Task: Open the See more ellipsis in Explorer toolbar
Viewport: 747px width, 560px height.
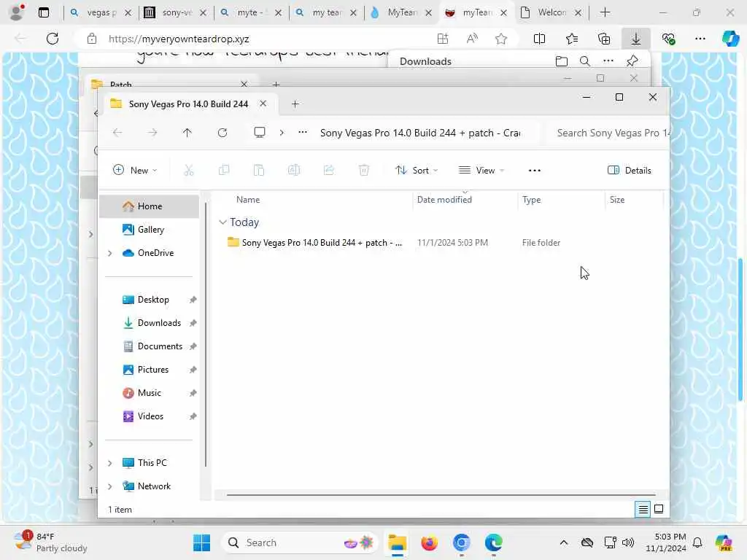Action: point(535,170)
